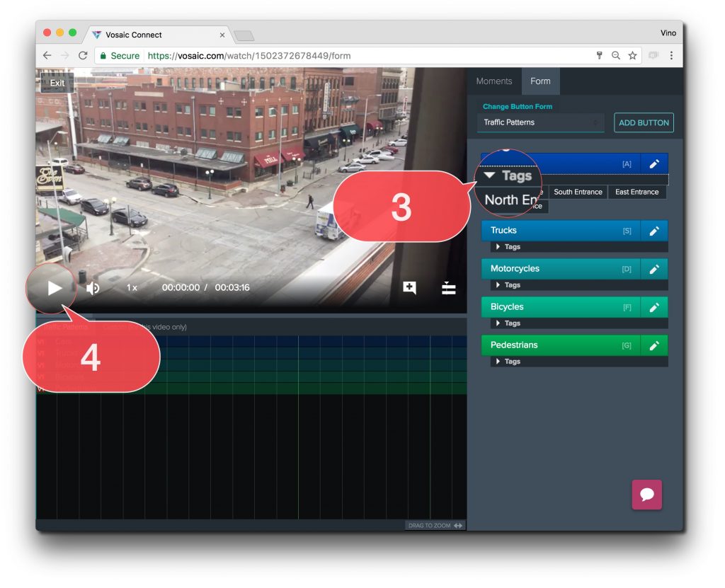Viewport: 725px width, 588px height.
Task: Open the Chrome three-dot menu
Action: (671, 56)
